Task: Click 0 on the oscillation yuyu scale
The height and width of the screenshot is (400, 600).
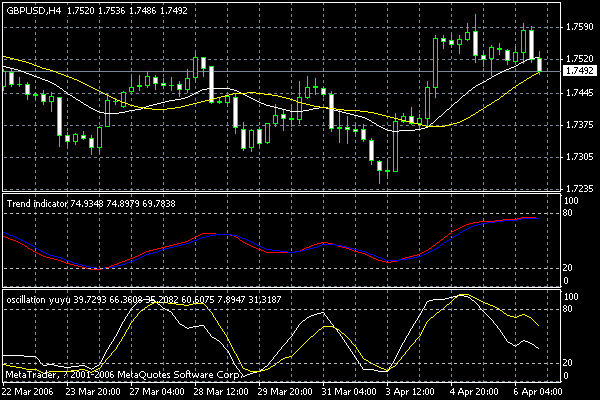Action: pos(566,376)
